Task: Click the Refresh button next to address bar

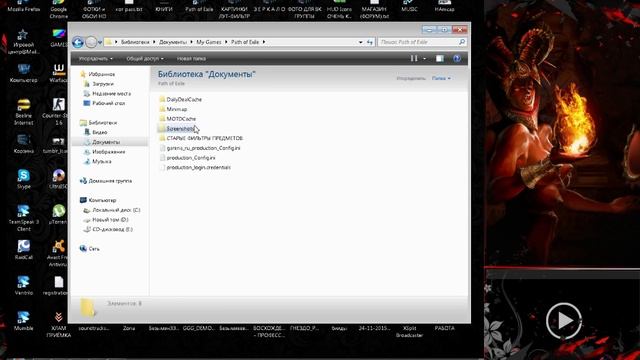Action: coord(370,42)
